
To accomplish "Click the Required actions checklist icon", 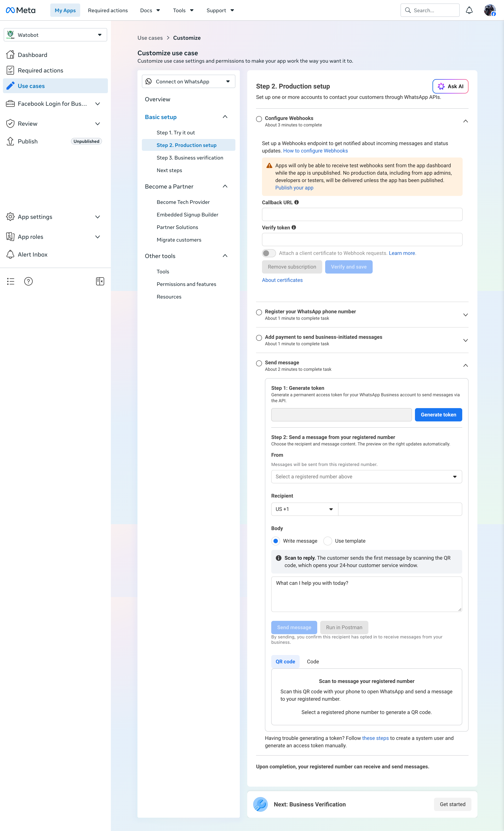I will click(11, 70).
